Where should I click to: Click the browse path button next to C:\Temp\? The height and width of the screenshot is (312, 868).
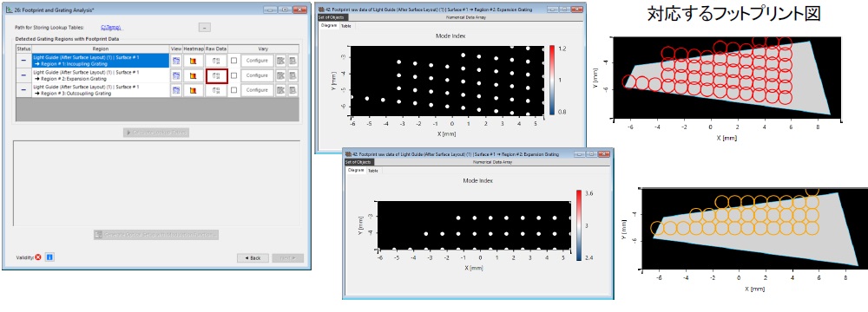205,27
